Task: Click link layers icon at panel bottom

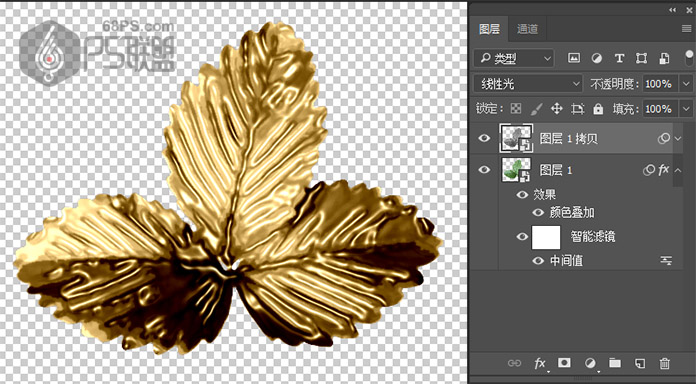Action: coord(514,363)
